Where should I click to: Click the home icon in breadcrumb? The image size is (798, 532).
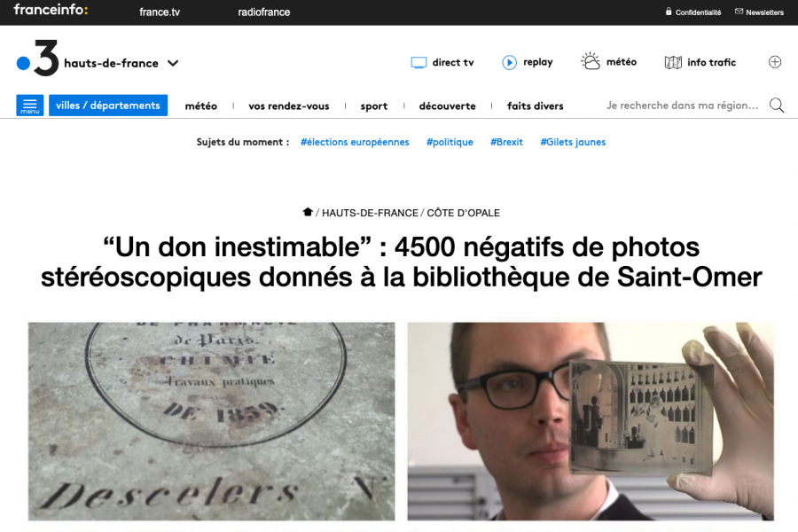click(308, 212)
